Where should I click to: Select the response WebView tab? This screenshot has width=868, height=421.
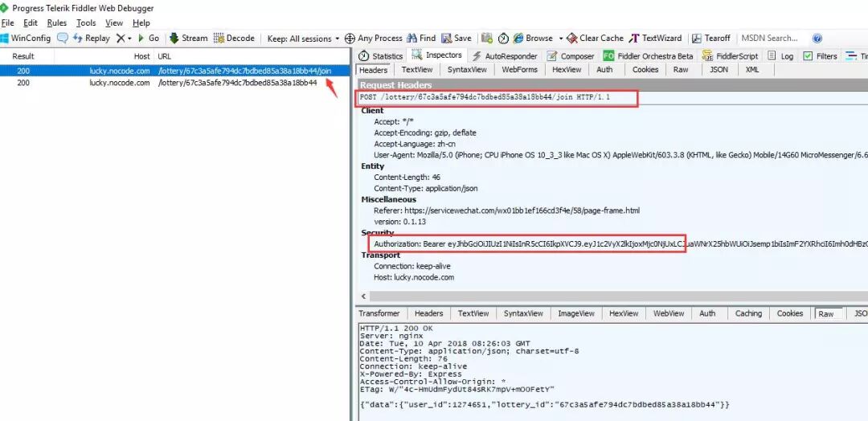[x=669, y=313]
